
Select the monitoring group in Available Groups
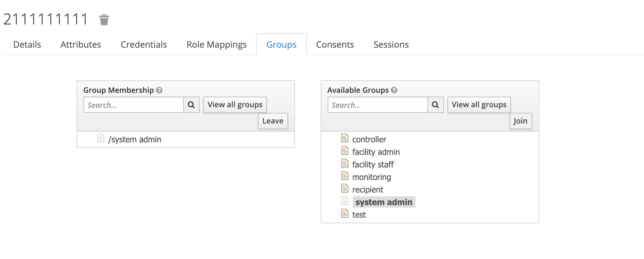pos(372,177)
